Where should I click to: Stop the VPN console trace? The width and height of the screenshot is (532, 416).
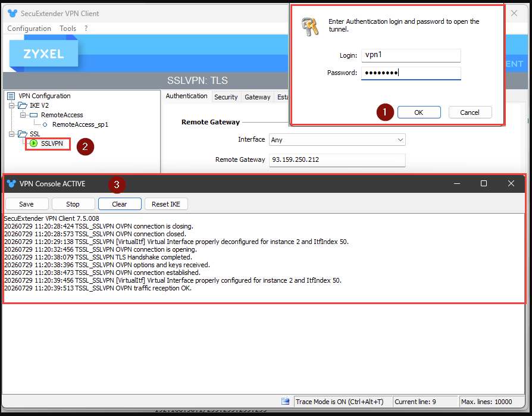click(x=73, y=204)
